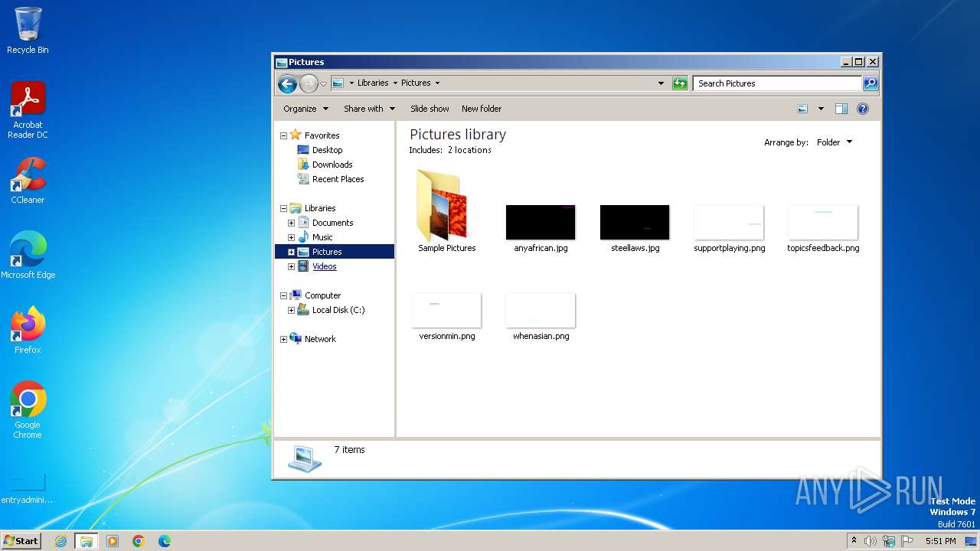Image resolution: width=980 pixels, height=551 pixels.
Task: Click Windows Explorer taskbar button
Action: [x=87, y=541]
